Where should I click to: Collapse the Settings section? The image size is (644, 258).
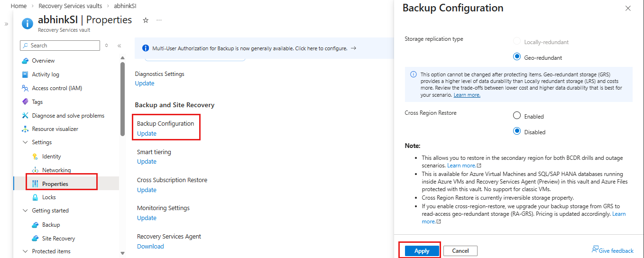coord(25,142)
